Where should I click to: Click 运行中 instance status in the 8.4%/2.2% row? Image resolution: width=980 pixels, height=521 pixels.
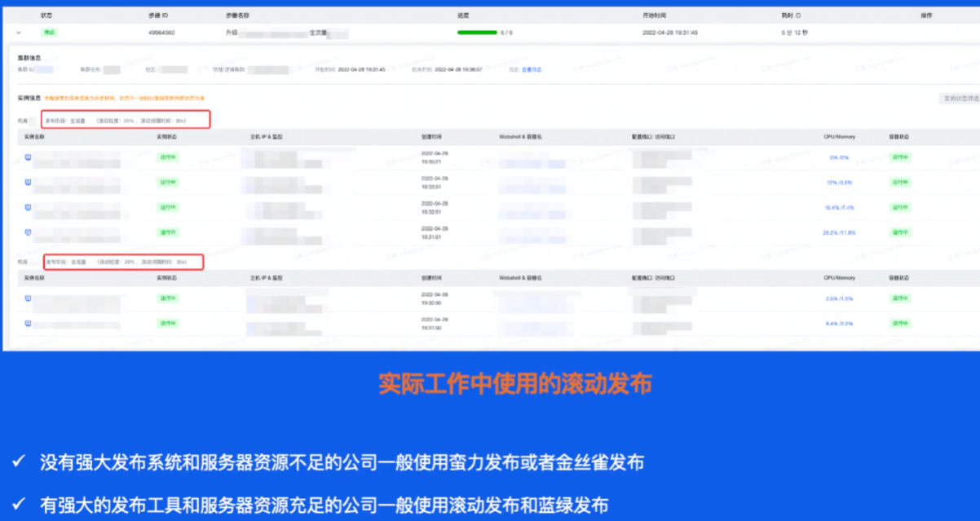coord(167,324)
